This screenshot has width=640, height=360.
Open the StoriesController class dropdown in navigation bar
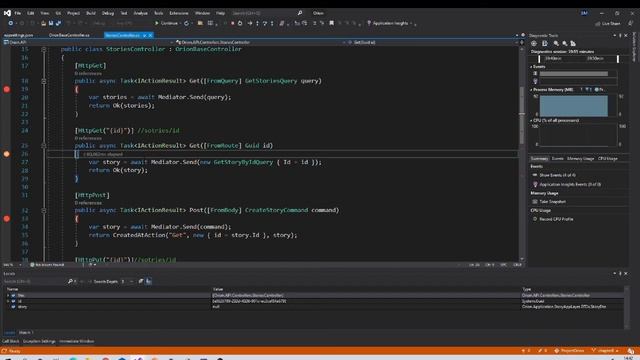pos(260,42)
